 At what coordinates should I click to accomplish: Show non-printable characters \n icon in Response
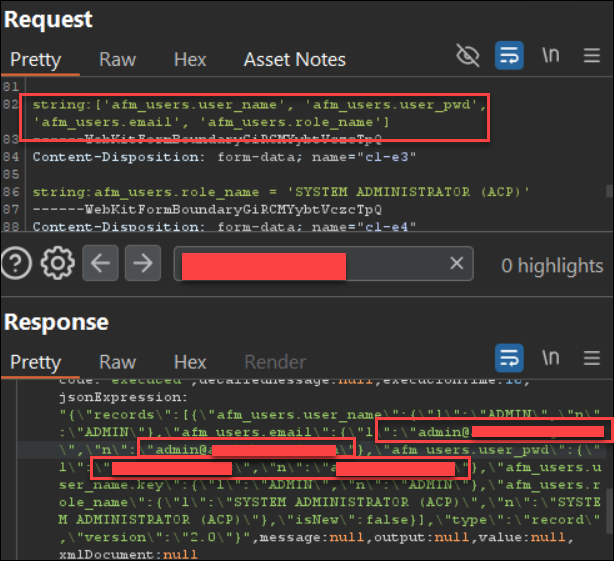(x=551, y=357)
